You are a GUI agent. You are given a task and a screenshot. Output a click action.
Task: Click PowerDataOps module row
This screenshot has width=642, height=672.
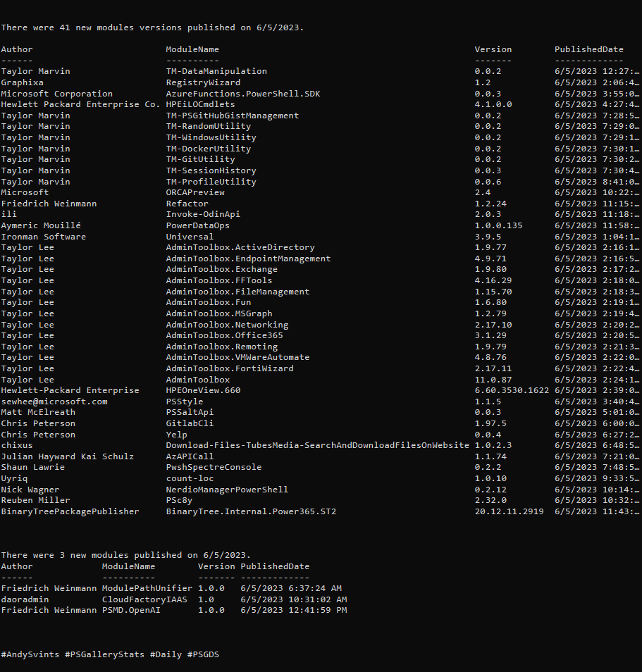click(x=321, y=225)
